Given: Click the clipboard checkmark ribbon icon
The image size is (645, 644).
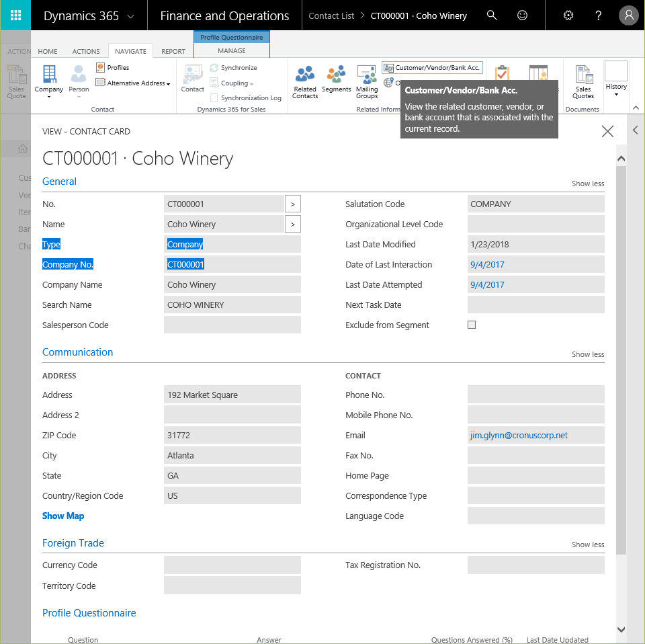Looking at the screenshot, I should tap(502, 73).
